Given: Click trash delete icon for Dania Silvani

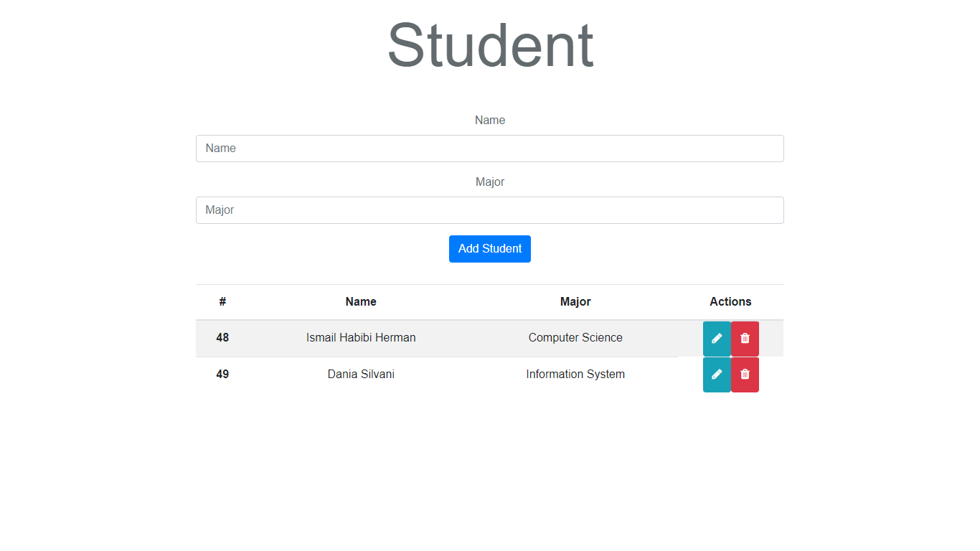Looking at the screenshot, I should coord(745,375).
